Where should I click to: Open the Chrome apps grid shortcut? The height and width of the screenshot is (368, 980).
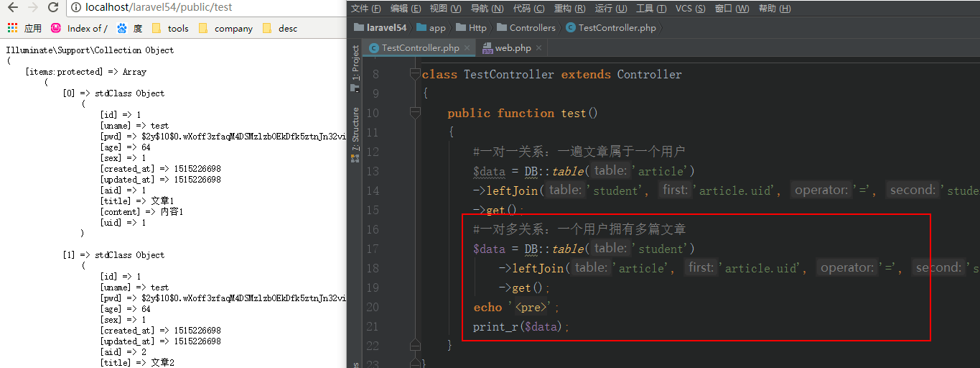coord(12,28)
